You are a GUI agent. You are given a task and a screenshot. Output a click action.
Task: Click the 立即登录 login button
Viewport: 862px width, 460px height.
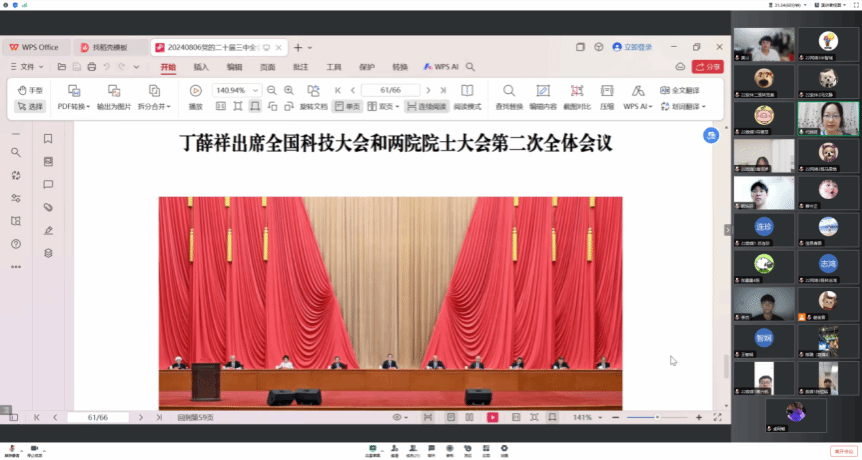[x=632, y=47]
